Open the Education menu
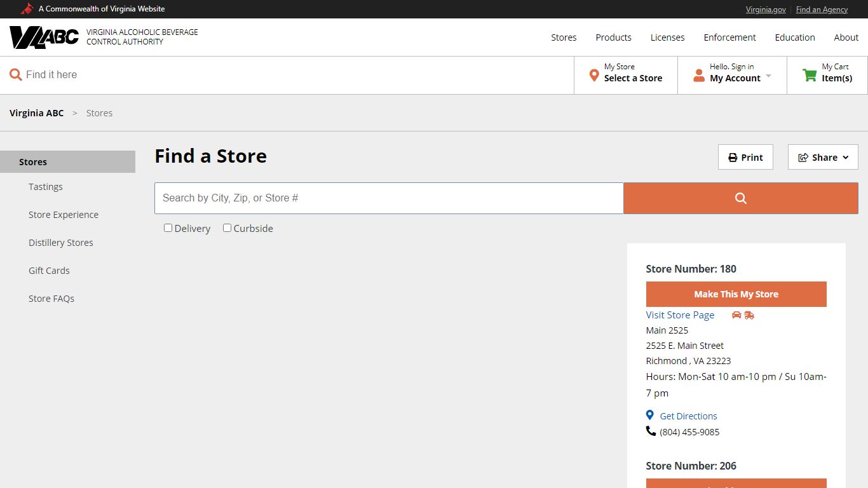Viewport: 868px width, 488px height. tap(795, 37)
